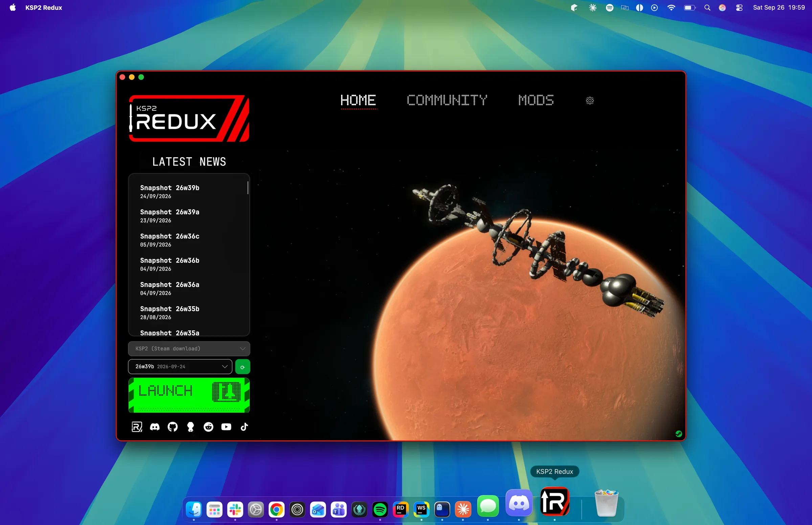Open the Redux website icon link
Screen dimensions: 812x525
click(x=137, y=427)
